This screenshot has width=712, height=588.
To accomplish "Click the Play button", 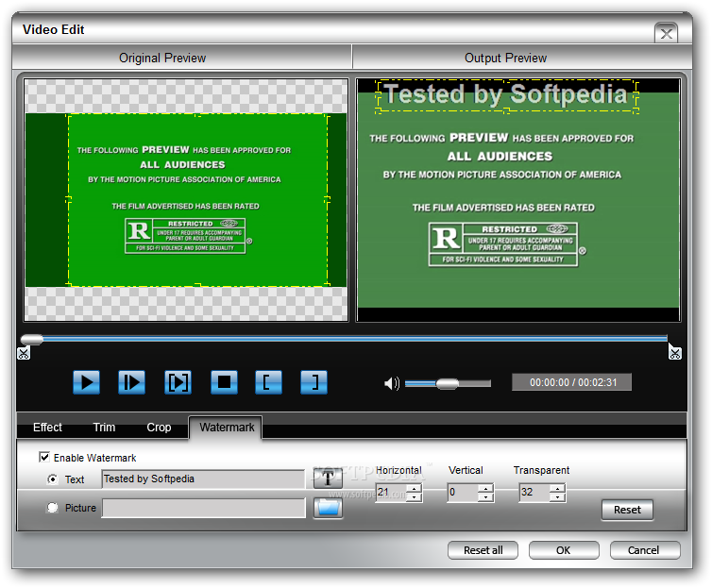I will coord(86,382).
